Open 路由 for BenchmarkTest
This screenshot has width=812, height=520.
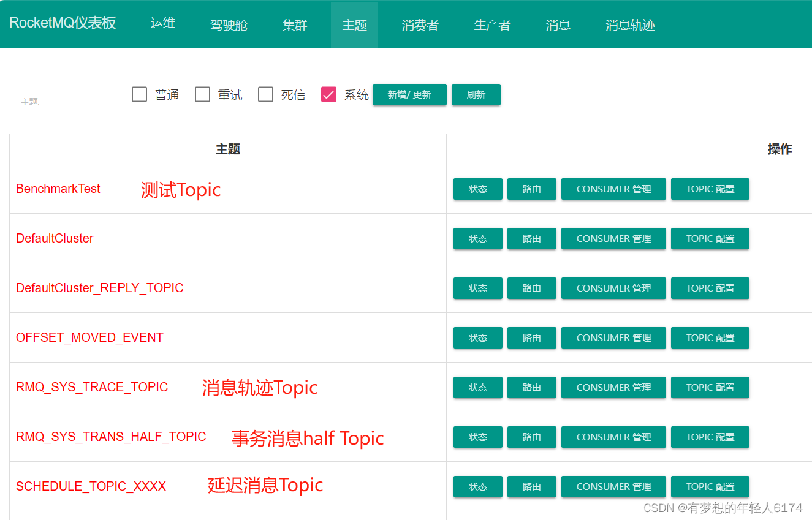pos(532,189)
